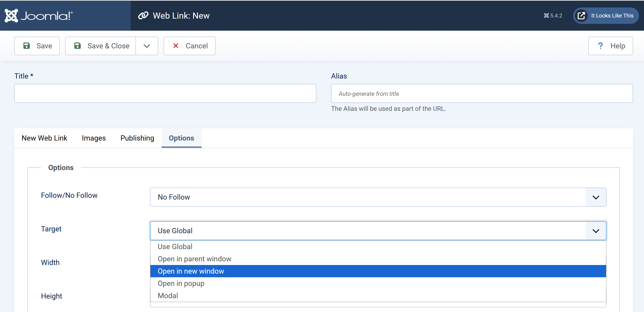The image size is (644, 312).
Task: Collapse the Target dropdown chevron
Action: click(x=596, y=231)
